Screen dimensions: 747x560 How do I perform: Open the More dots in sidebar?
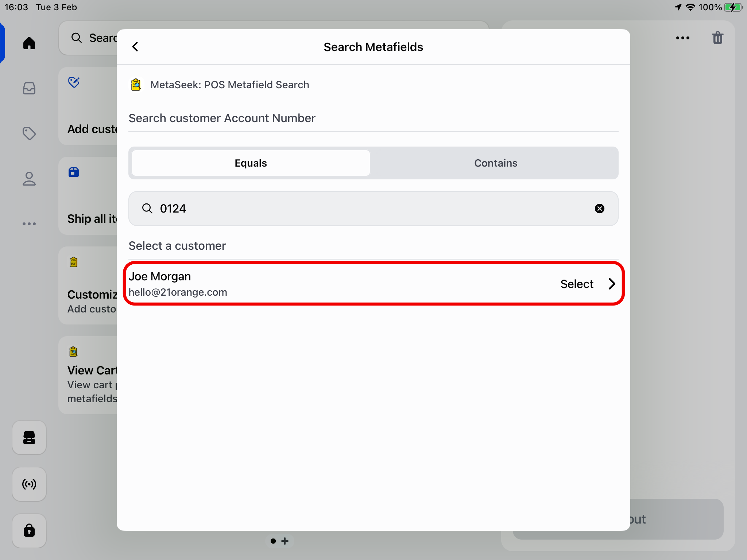pyautogui.click(x=29, y=224)
